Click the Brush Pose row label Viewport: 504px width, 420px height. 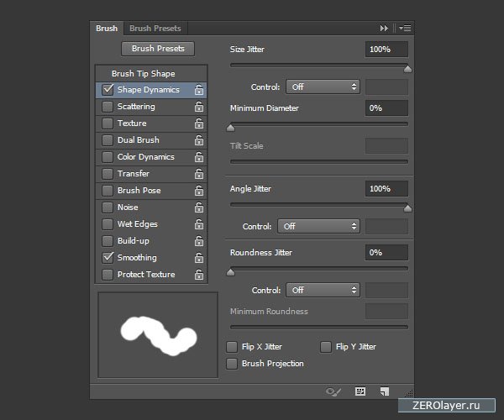pyautogui.click(x=139, y=190)
